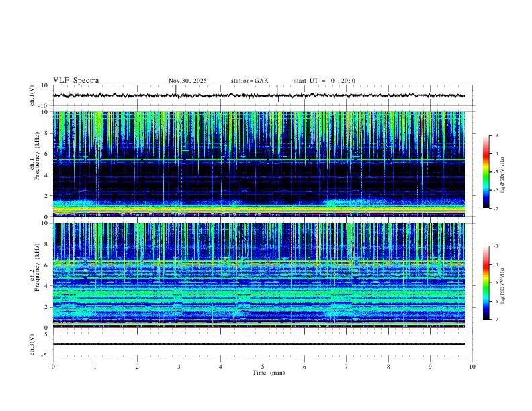Click the '5' tick on time axis

click(263, 367)
